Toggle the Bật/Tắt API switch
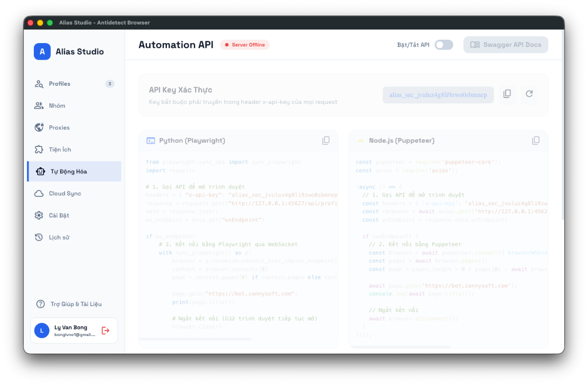 (444, 45)
